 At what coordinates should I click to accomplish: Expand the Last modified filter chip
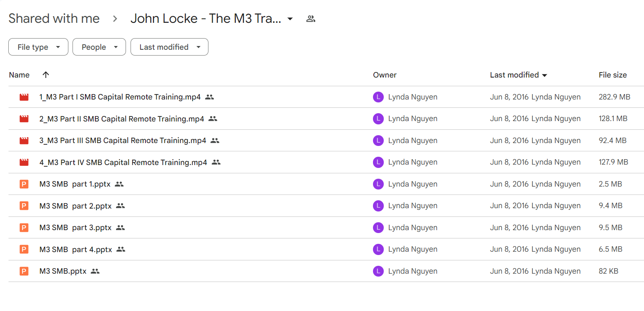(x=169, y=47)
